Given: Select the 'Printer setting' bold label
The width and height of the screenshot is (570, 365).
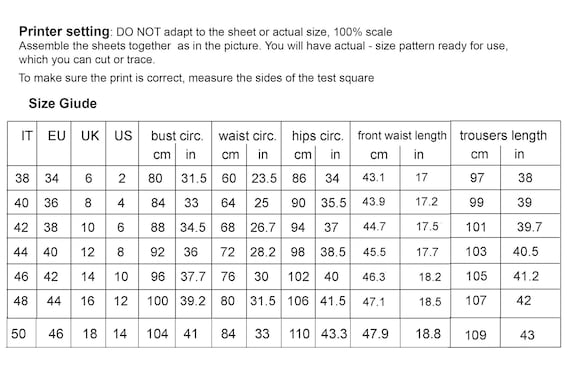Looking at the screenshot, I should point(64,32).
